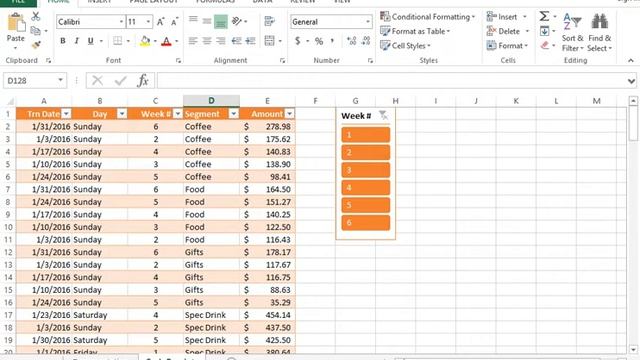Image resolution: width=640 pixels, height=360 pixels.
Task: Click the Percent Style icon
Action: tap(319, 41)
